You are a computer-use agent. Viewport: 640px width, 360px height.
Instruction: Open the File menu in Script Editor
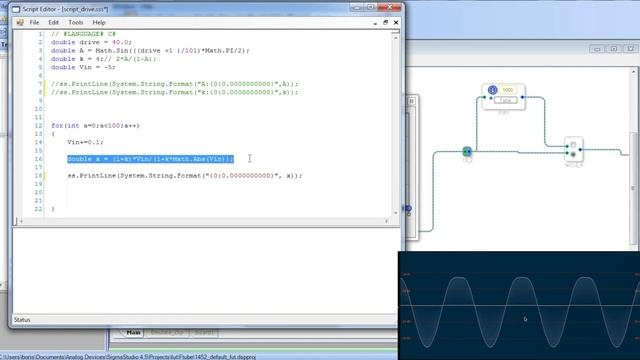point(34,22)
